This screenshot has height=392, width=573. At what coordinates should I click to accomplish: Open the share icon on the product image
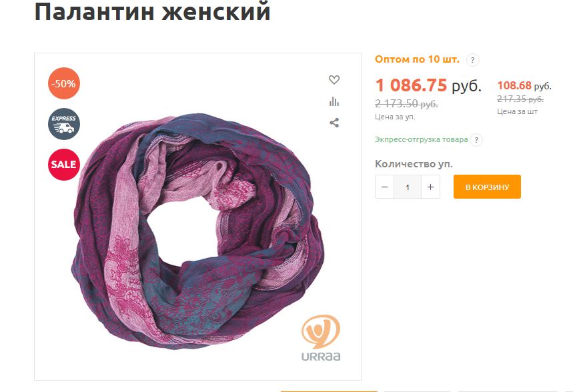[x=334, y=123]
